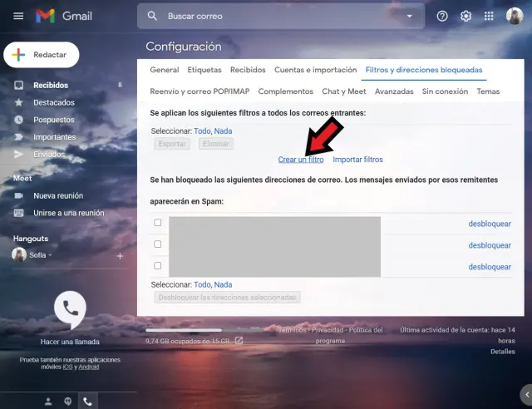
Task: Click the Redactar compose button
Action: coord(42,54)
